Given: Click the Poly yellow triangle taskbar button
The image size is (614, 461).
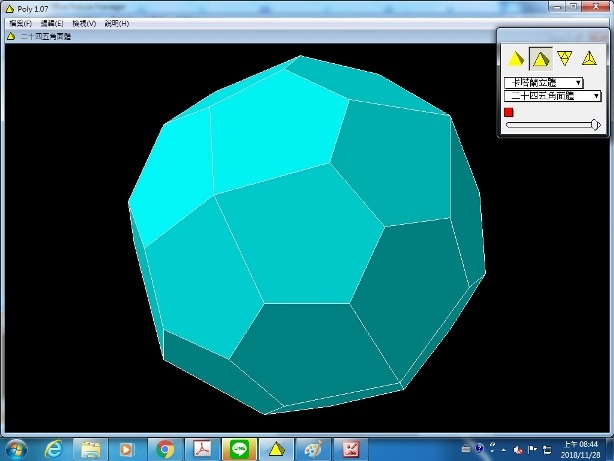Looking at the screenshot, I should pos(277,449).
